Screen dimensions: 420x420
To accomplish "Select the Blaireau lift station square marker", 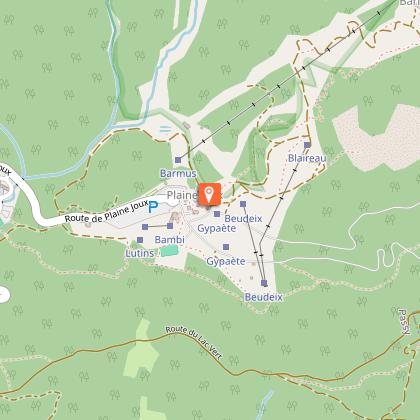I will (307, 145).
